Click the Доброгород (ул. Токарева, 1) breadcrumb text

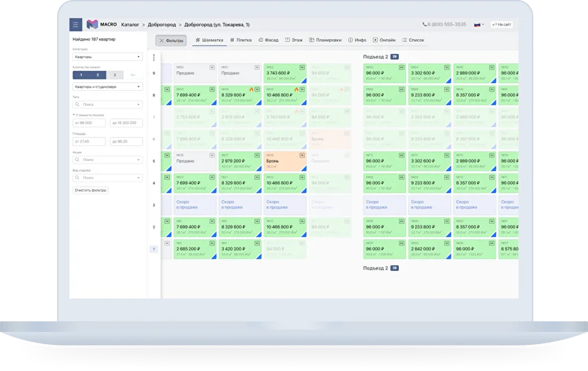(217, 25)
